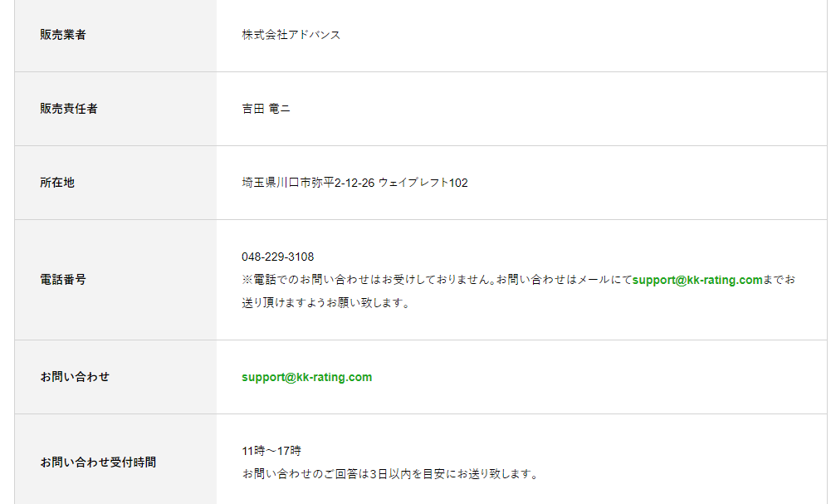Click the text 送り頂けますようお願い致します
831x504 pixels.
(325, 303)
